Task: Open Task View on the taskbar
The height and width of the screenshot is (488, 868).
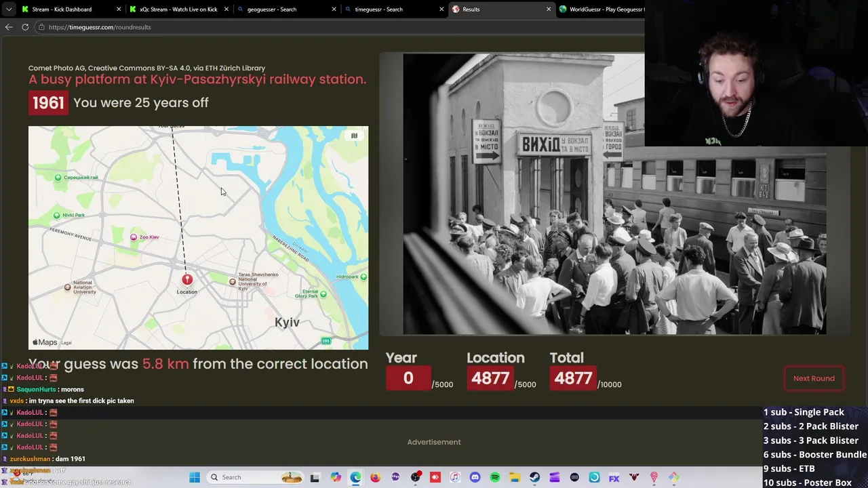Action: [315, 477]
